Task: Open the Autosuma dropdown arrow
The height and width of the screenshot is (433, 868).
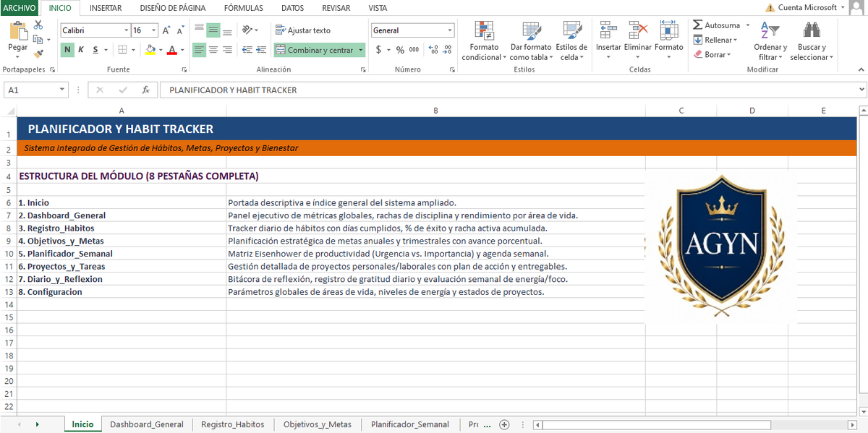Action: coord(748,25)
